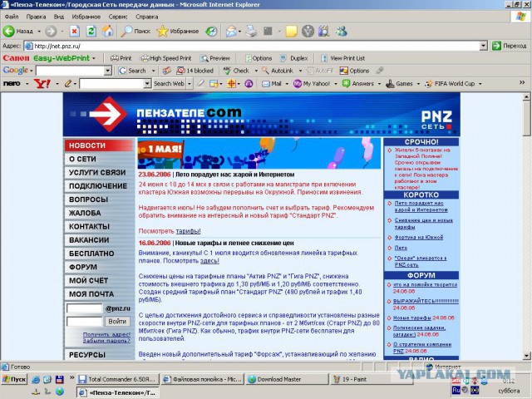Open the Пуск Start button
This screenshot has width=532, height=399.
(14, 379)
